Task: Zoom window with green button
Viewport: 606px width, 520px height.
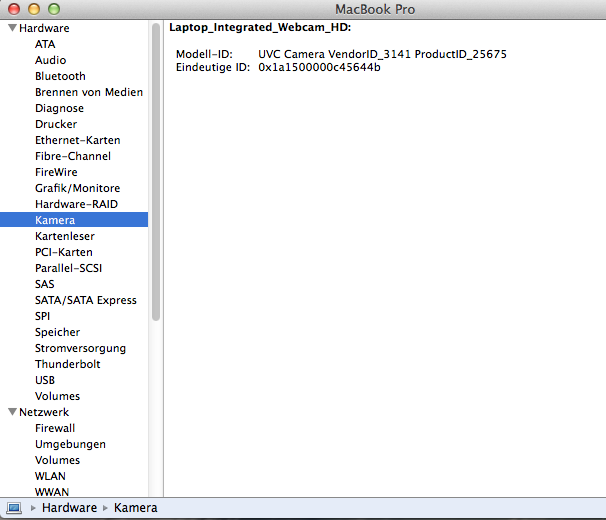Action: click(x=54, y=9)
